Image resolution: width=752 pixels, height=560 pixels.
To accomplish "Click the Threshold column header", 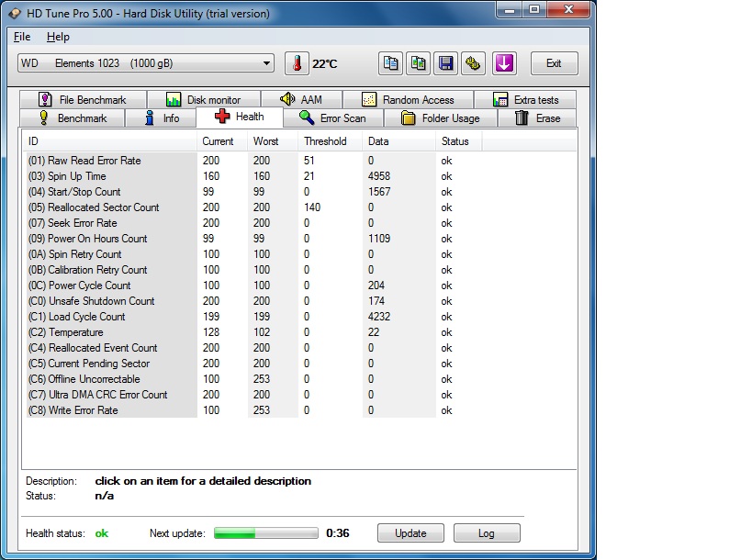I will [x=331, y=141].
